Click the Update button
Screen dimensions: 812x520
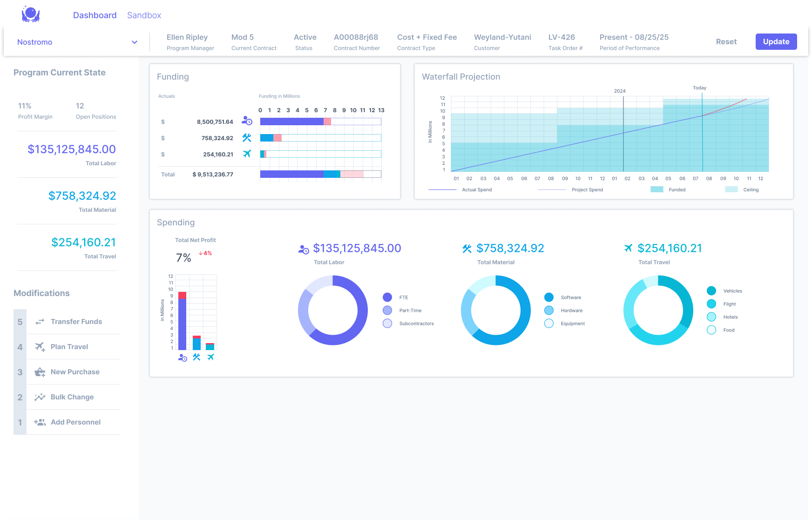tap(776, 41)
